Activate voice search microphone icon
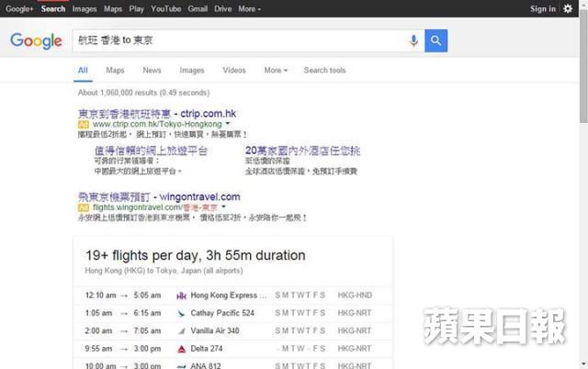The image size is (588, 369). (x=413, y=40)
